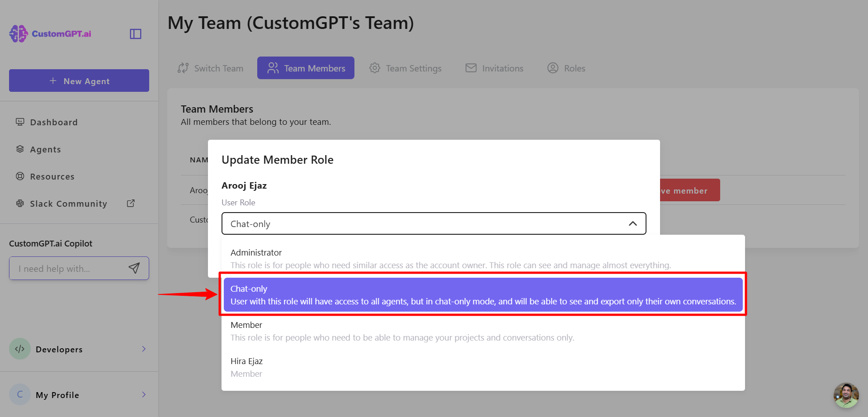Collapse the User Role Chat-only dropdown

(434, 223)
